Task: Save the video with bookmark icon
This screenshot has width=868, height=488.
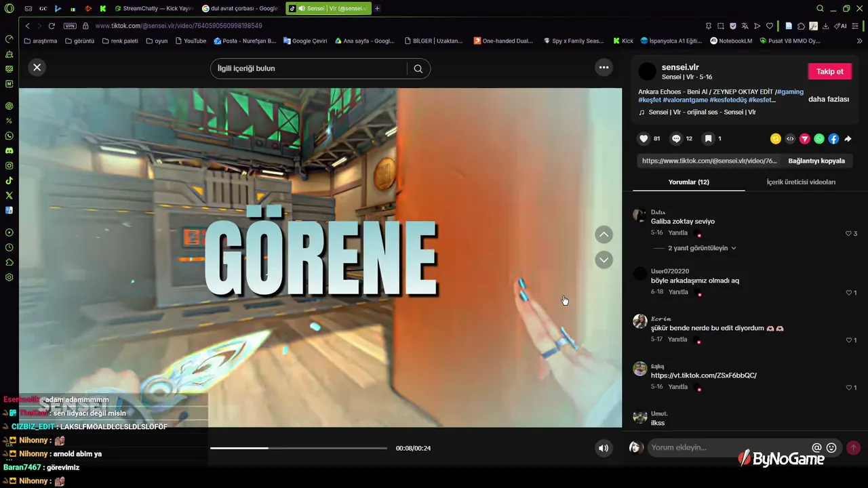Action: [x=708, y=138]
